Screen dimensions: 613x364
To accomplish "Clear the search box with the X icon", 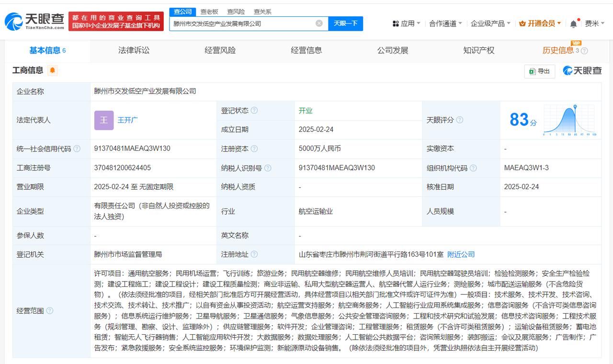I will tap(319, 23).
